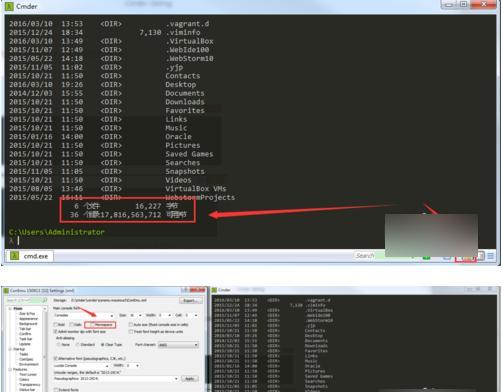This screenshot has height=392, width=502.
Task: Open Size & Pos settings page
Action: pos(27,314)
